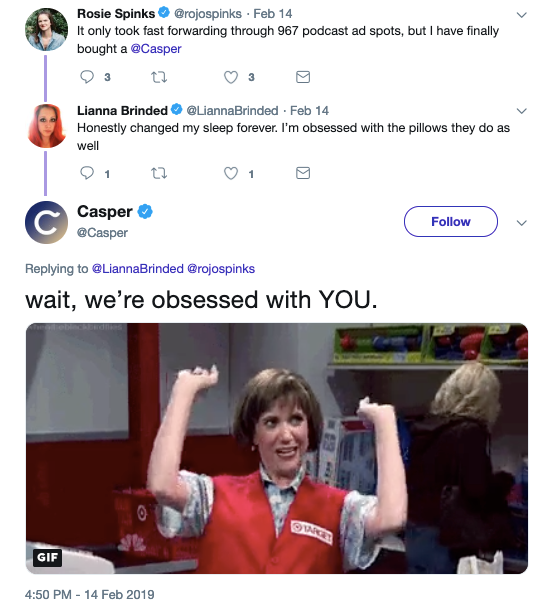
Task: Open Rosie Spinks' profile photo
Action: coord(46,30)
